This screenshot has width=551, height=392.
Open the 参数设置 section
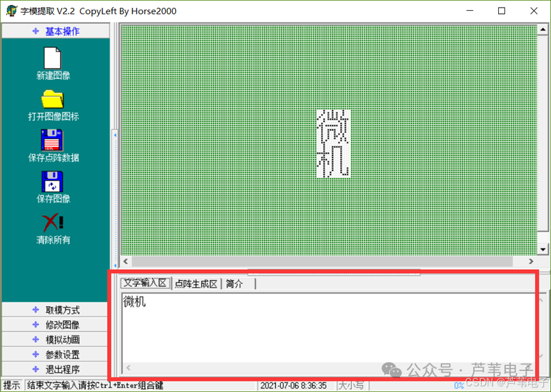tap(55, 354)
